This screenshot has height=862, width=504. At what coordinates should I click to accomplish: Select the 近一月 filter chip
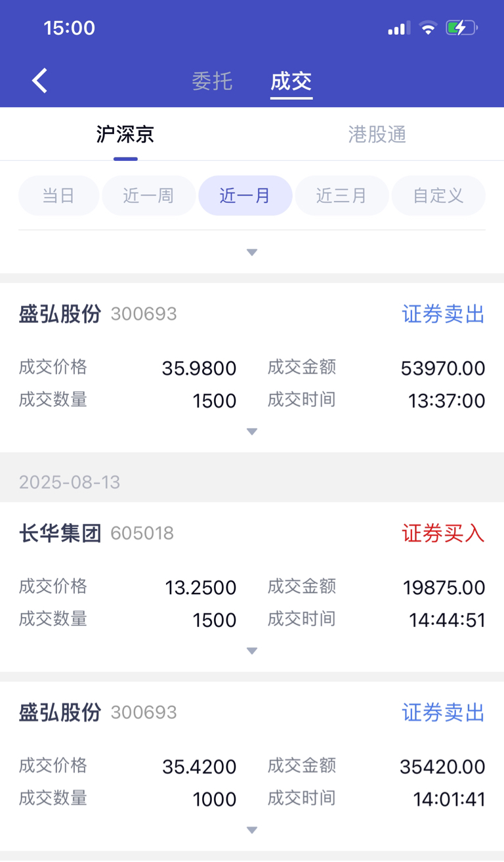245,196
